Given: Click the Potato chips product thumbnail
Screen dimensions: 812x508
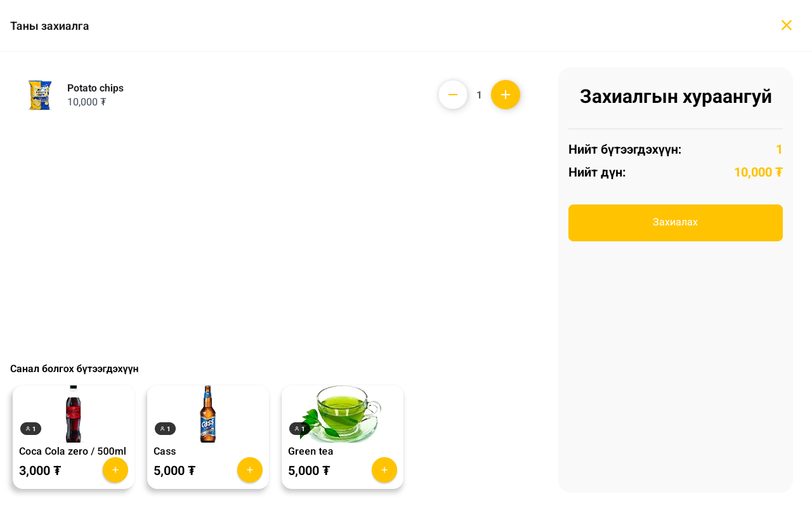Looking at the screenshot, I should pos(40,95).
